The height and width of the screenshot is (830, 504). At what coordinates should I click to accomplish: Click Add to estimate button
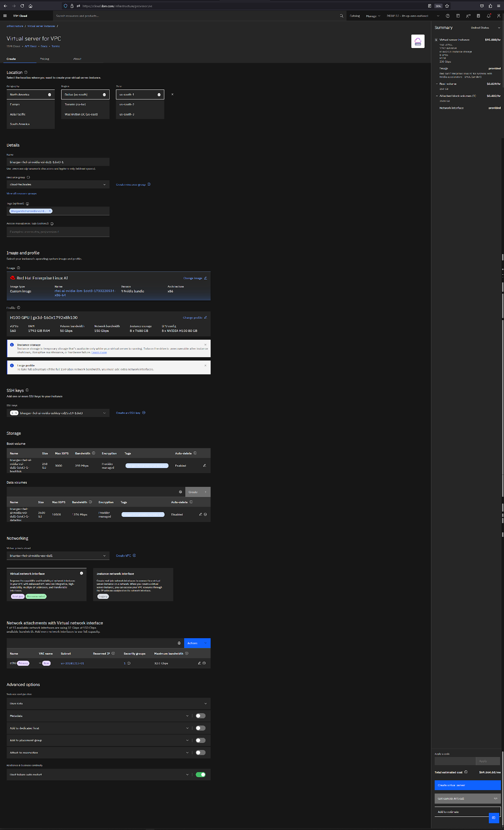click(467, 812)
